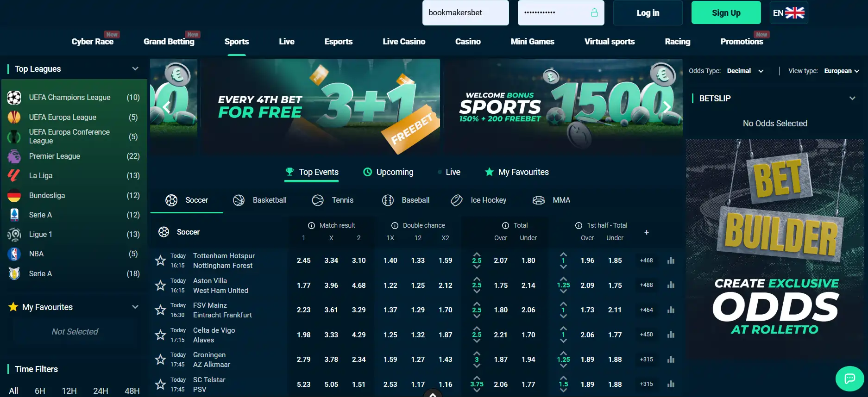Click the Match result info icon

(312, 225)
